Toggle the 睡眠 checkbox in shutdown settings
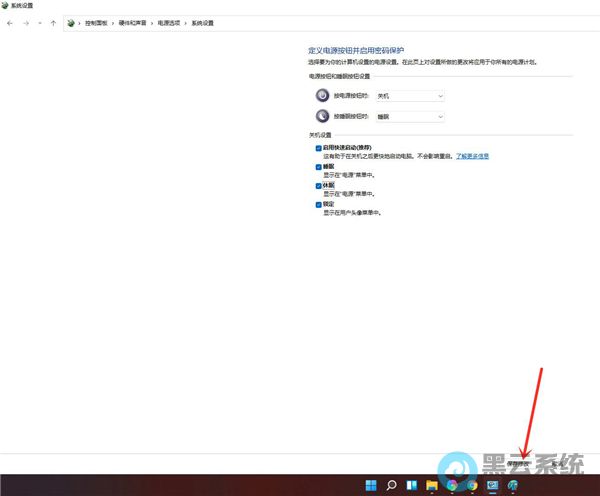This screenshot has width=600, height=496. click(319, 167)
